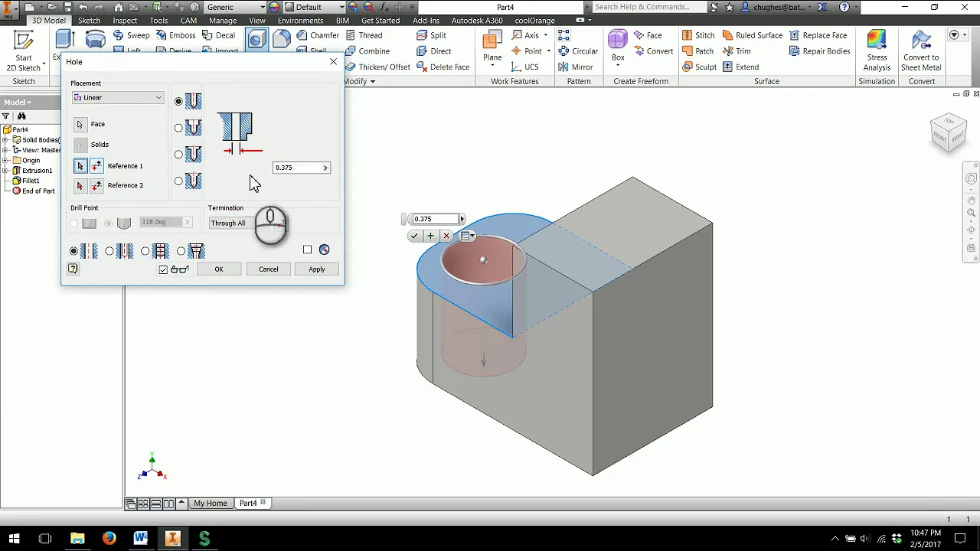Select the Decal tool
Screen dimensions: 980x551
(218, 35)
